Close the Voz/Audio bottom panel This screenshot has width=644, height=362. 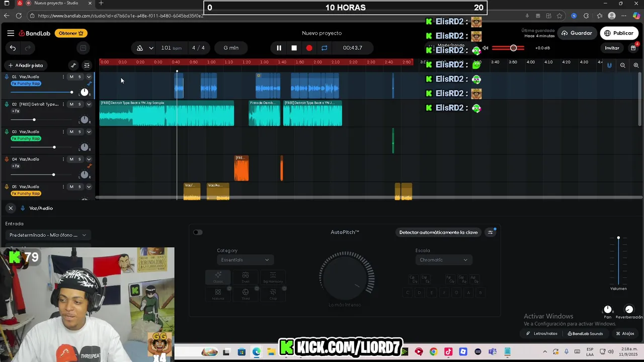[x=11, y=208]
